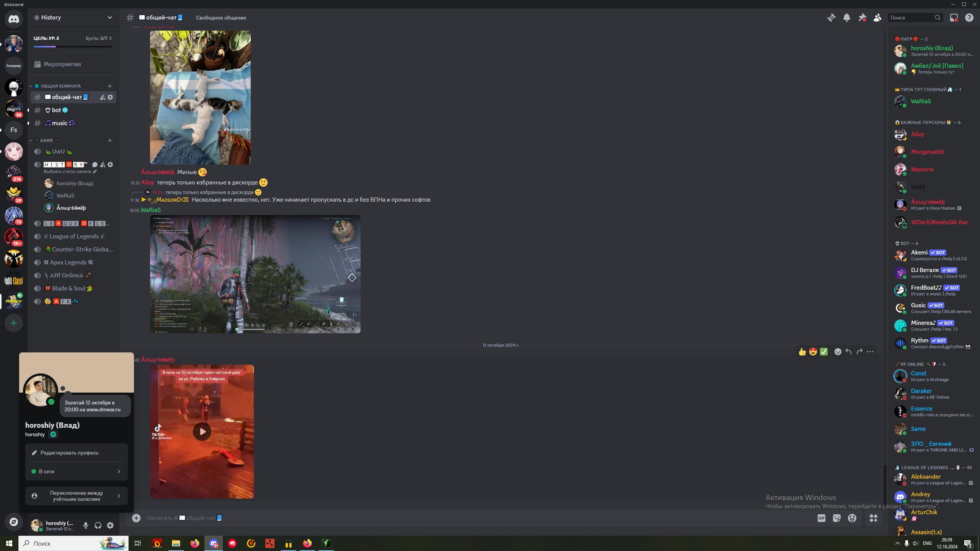Open Discord direct messages home icon

coord(14,19)
